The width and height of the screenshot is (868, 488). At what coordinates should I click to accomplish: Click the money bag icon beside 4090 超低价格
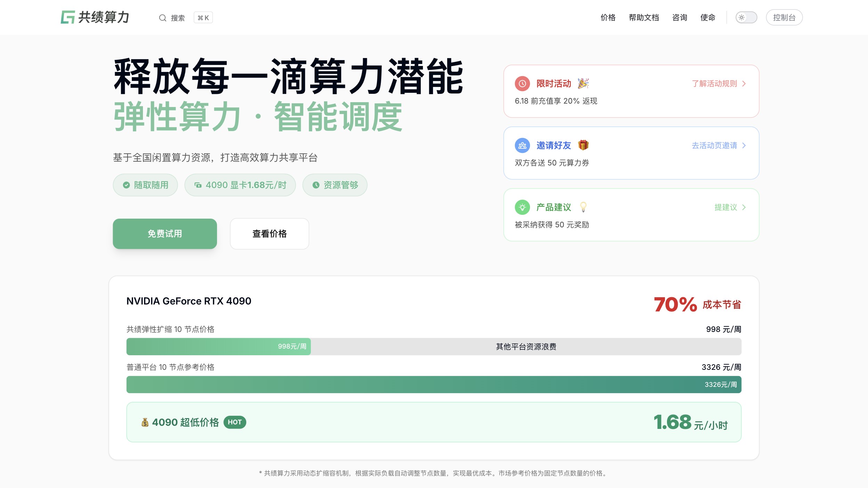[145, 422]
